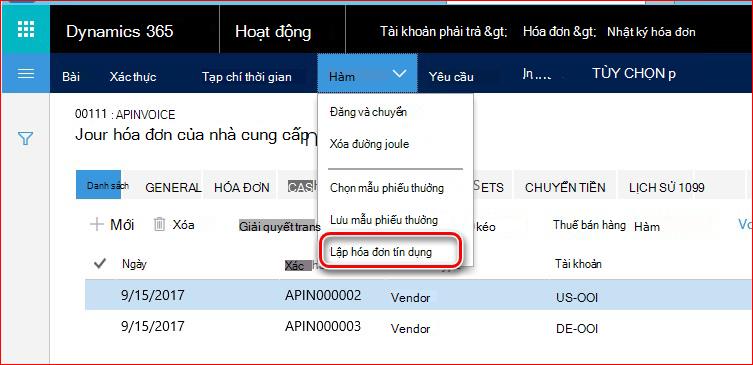The image size is (753, 365).
Task: Select Xóa đường joule menu entry
Action: click(x=369, y=144)
